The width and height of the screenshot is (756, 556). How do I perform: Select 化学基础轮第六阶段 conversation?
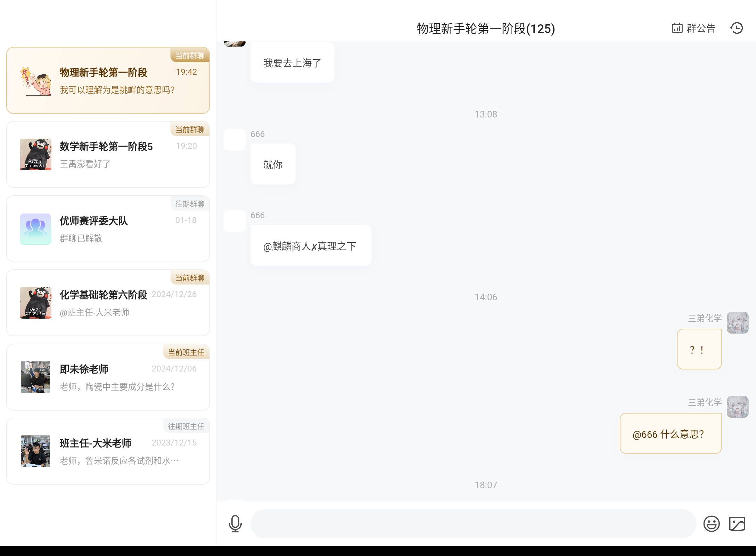pos(108,303)
